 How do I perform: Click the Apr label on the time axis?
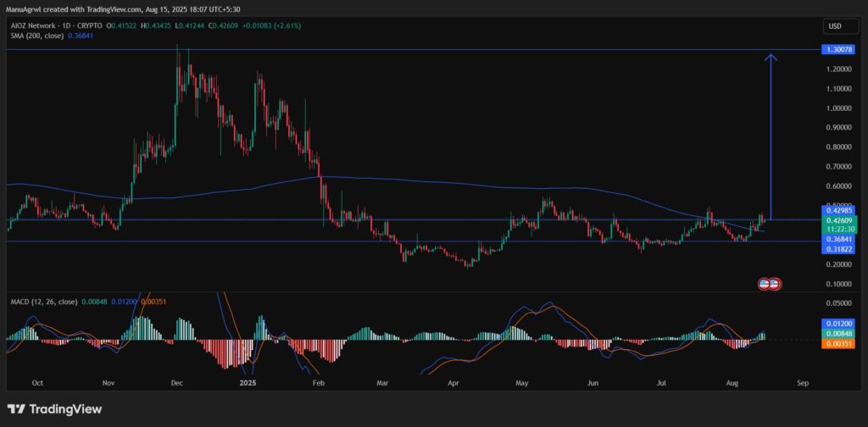[x=454, y=383]
